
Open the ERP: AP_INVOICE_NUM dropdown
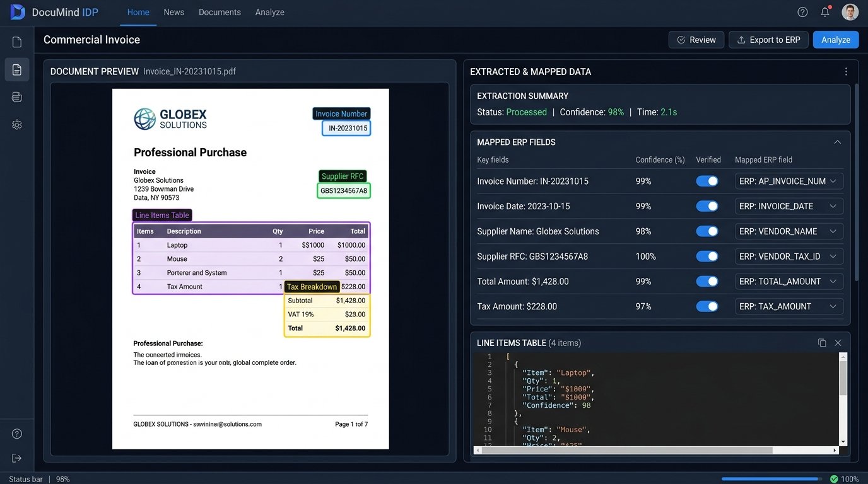[789, 181]
